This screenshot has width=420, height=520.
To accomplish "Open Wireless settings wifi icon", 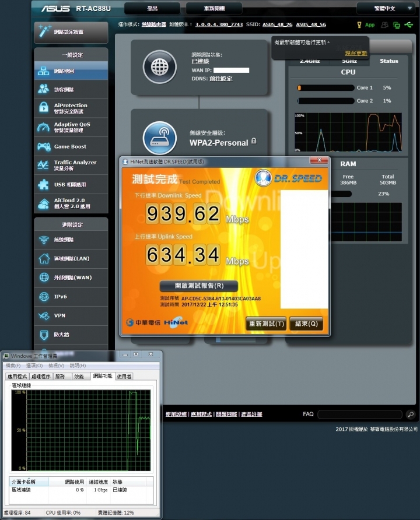I will [44, 240].
